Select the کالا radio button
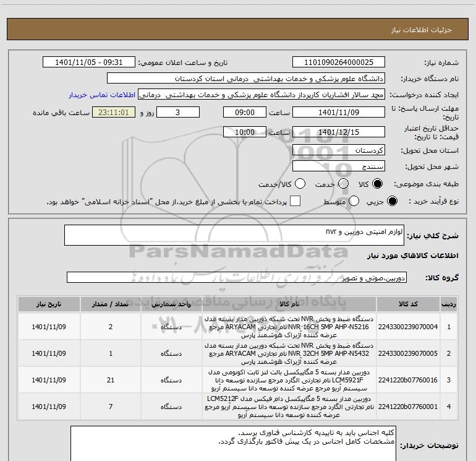 click(x=377, y=184)
